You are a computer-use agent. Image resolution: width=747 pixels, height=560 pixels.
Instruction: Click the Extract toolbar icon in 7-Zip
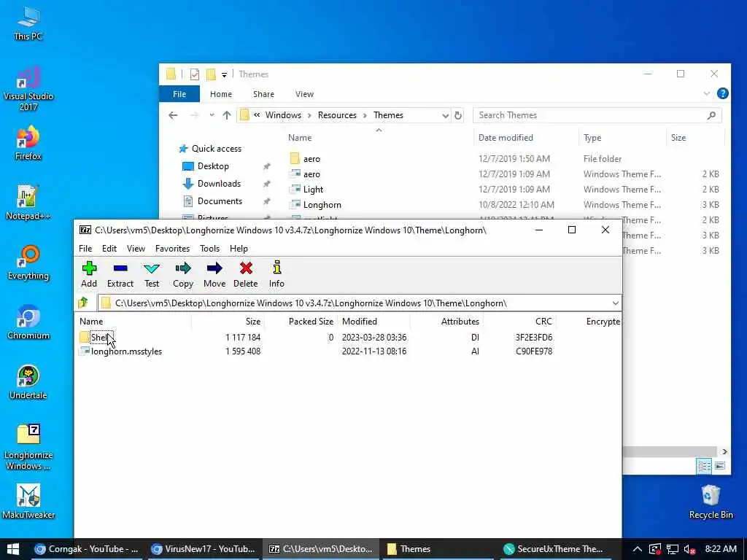(120, 274)
